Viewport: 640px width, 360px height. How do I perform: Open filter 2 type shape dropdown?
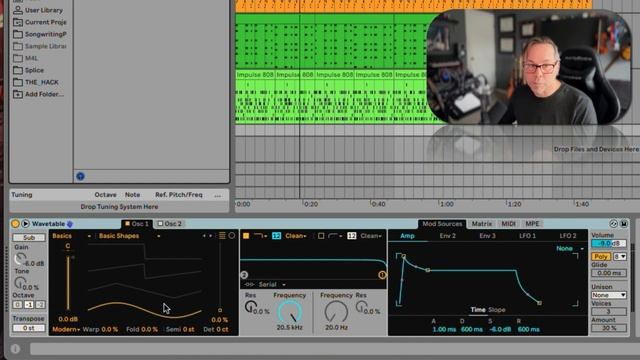tap(336, 236)
